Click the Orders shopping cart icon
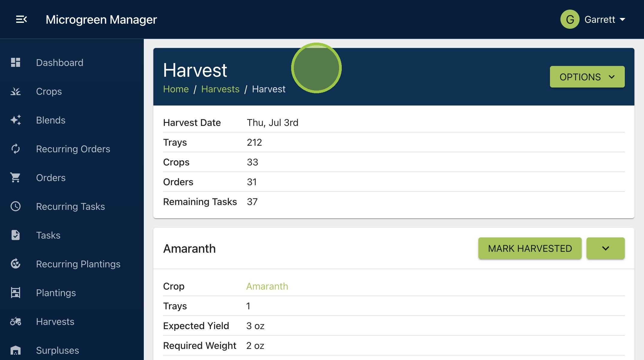This screenshot has width=644, height=360. click(x=16, y=177)
